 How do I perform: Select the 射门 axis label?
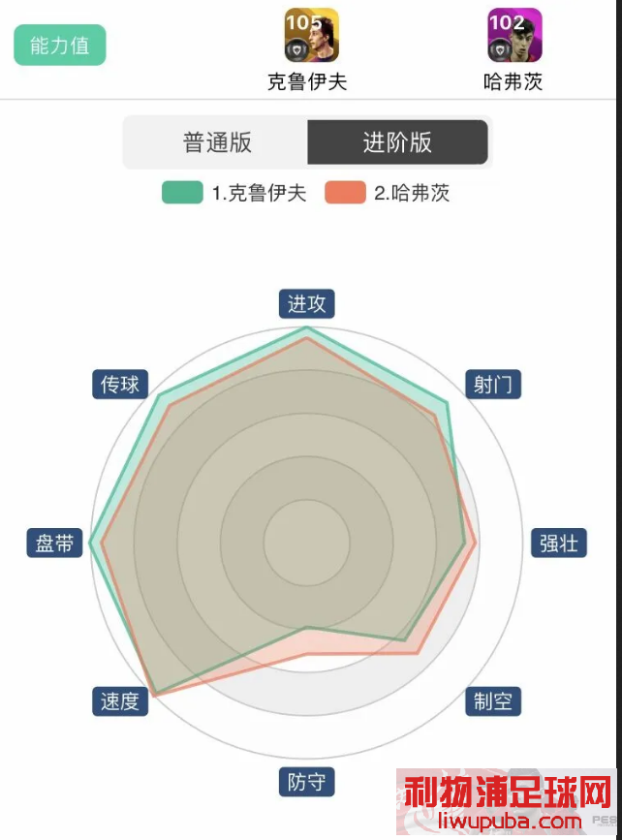point(493,384)
